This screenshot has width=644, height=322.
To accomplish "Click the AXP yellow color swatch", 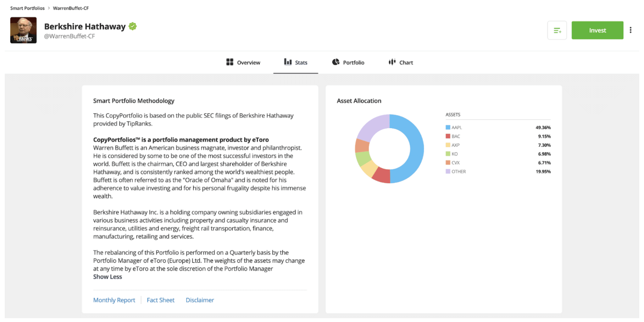I will click(x=448, y=145).
